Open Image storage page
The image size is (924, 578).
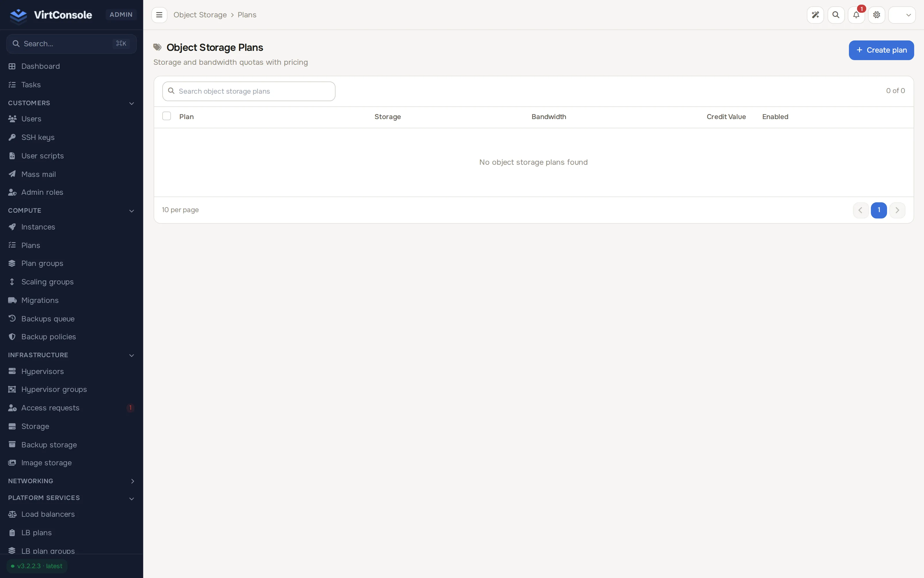[71, 463]
